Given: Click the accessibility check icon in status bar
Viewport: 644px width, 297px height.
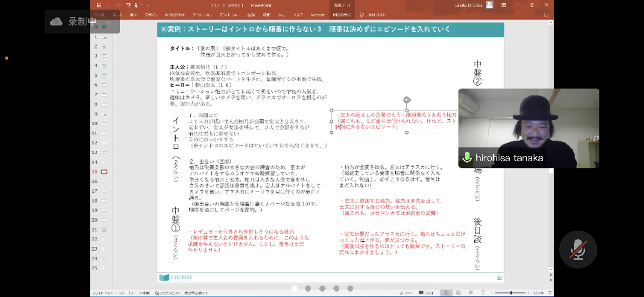Looking at the screenshot, I should (157, 293).
